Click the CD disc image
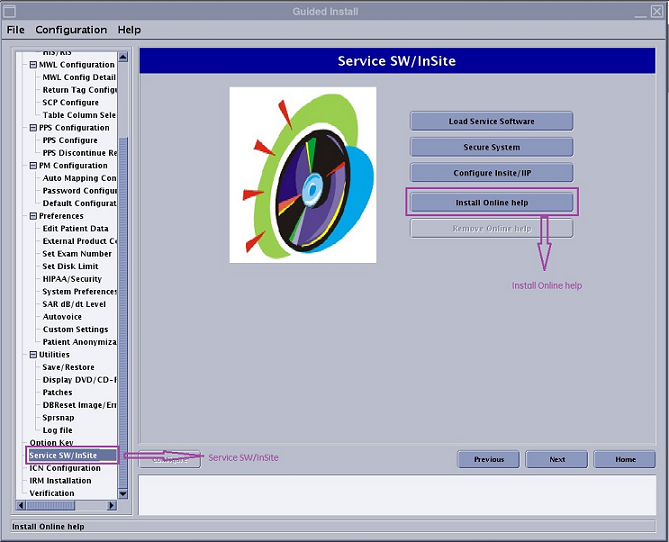The width and height of the screenshot is (669, 542). [x=303, y=175]
